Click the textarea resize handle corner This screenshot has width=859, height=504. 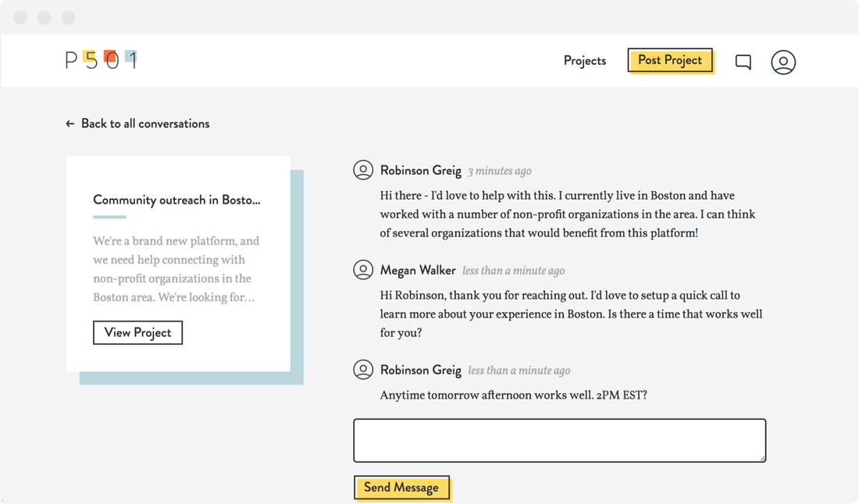coord(761,458)
